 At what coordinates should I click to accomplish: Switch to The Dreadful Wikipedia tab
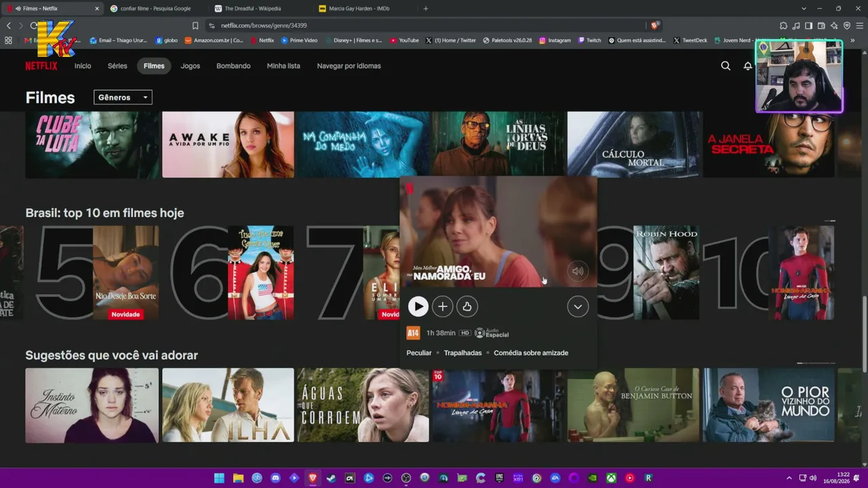pos(259,8)
